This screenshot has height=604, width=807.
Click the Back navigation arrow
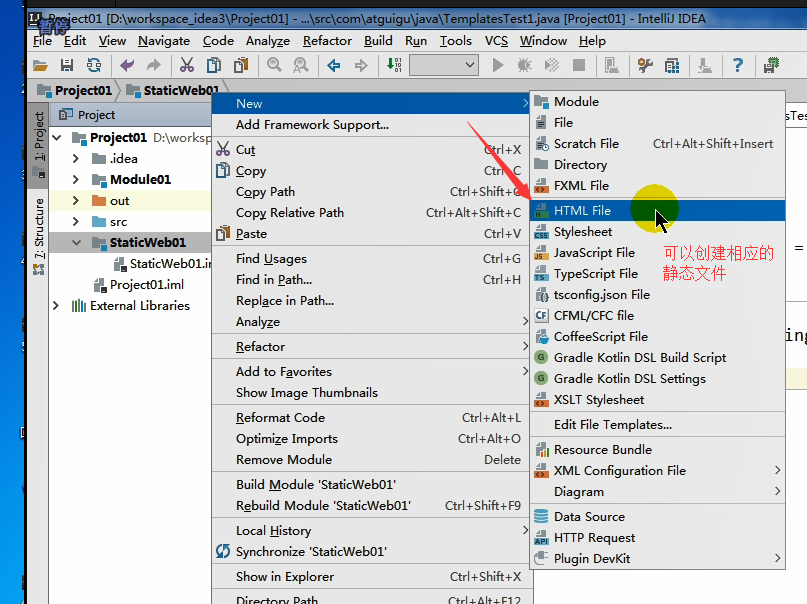pyautogui.click(x=334, y=65)
